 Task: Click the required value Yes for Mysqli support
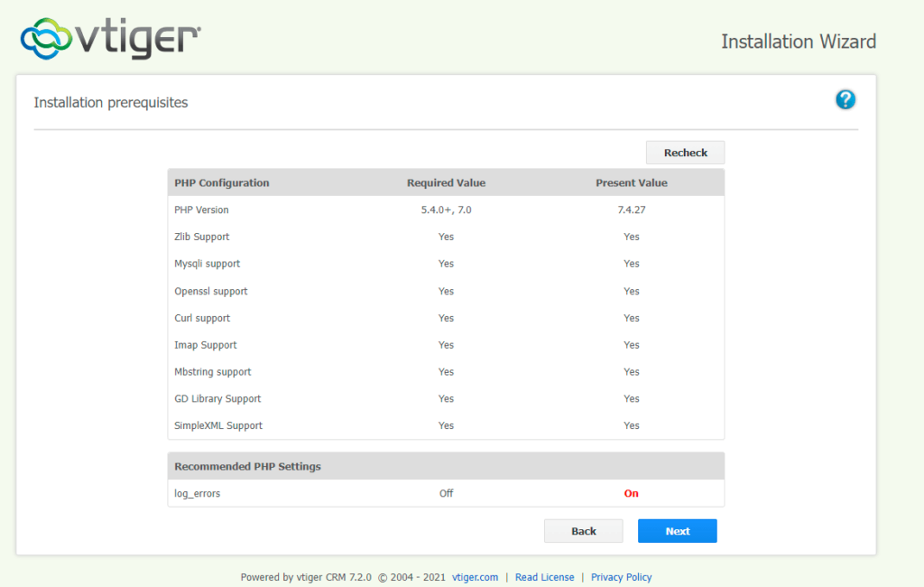(446, 264)
